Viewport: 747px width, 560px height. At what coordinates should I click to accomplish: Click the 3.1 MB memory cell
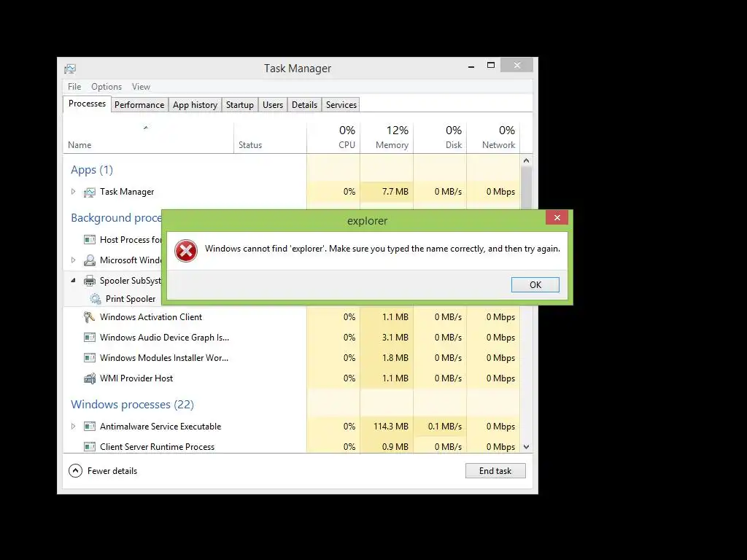tap(387, 338)
